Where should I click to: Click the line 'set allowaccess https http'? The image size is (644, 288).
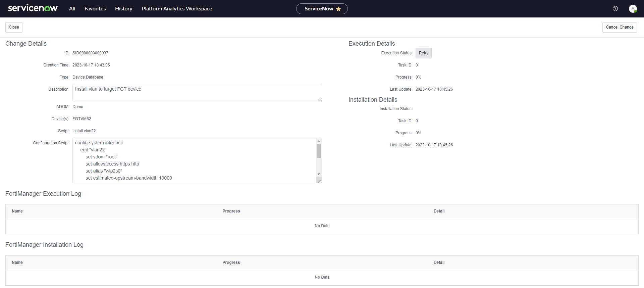coord(112,164)
